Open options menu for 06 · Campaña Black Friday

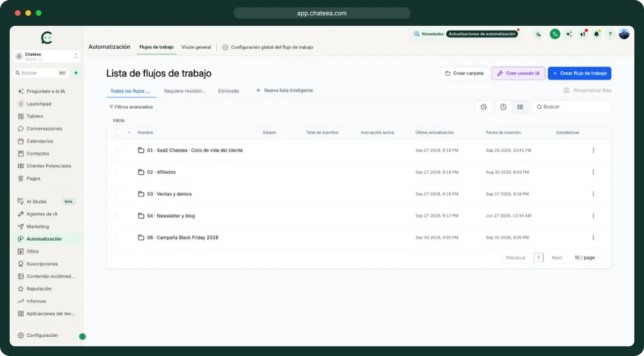click(593, 237)
